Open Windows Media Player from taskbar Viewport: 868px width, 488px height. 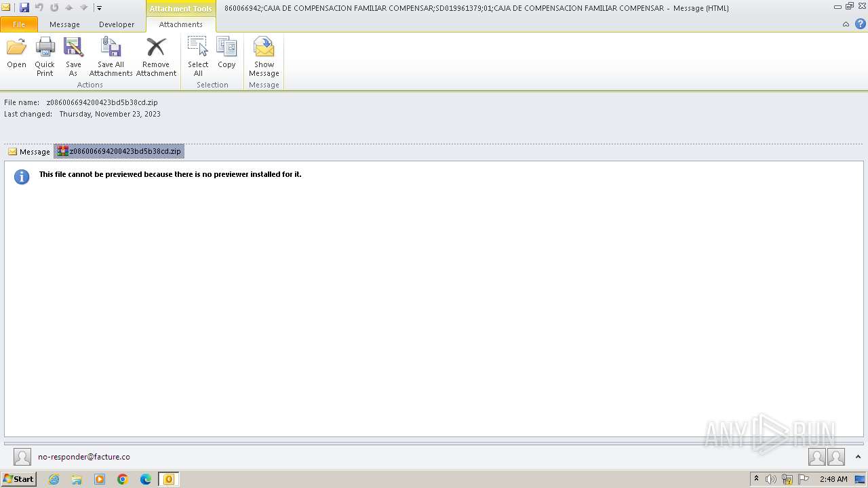(100, 479)
